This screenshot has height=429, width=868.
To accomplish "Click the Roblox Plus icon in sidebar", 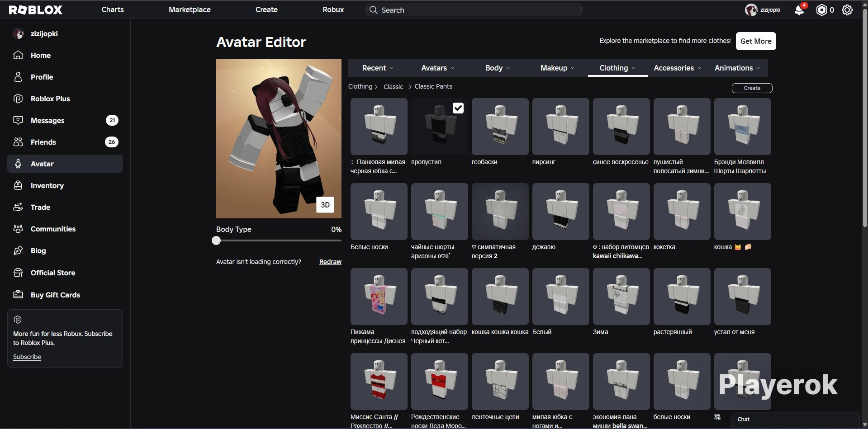I will click(x=18, y=99).
